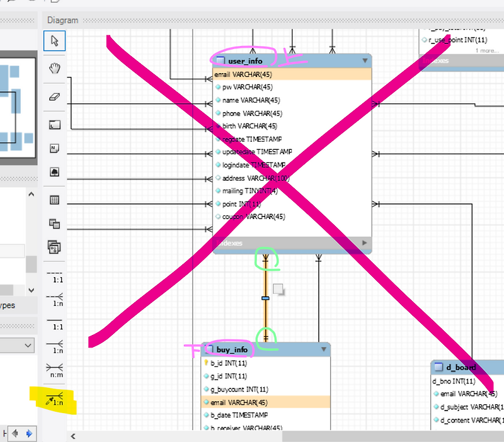Screen dimensions: 504x442
Task: Switch to the Diagram tab
Action: (62, 20)
